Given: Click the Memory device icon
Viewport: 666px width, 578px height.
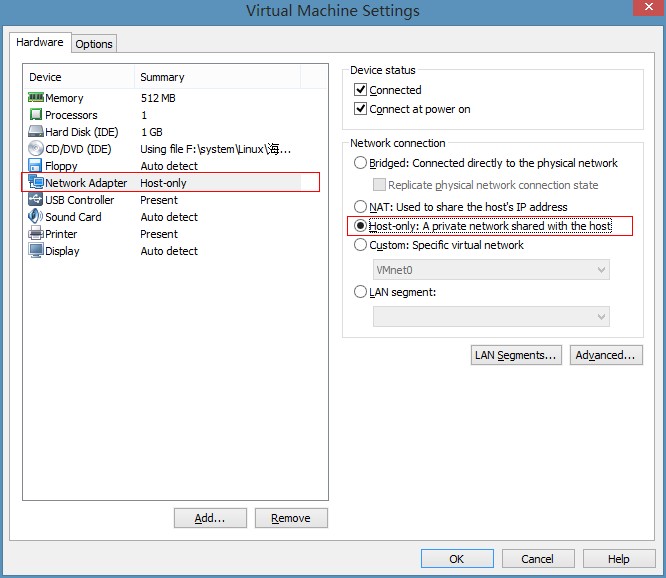Looking at the screenshot, I should pos(36,98).
